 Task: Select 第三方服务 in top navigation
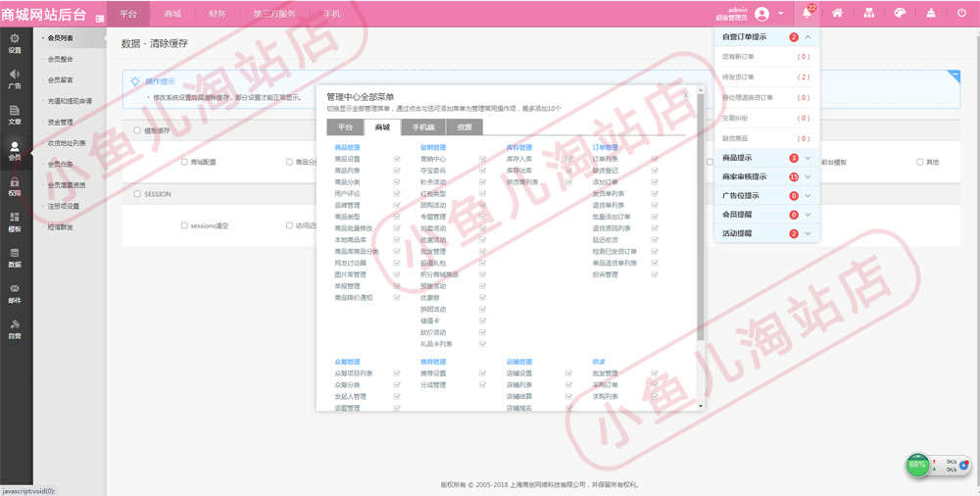coord(275,14)
